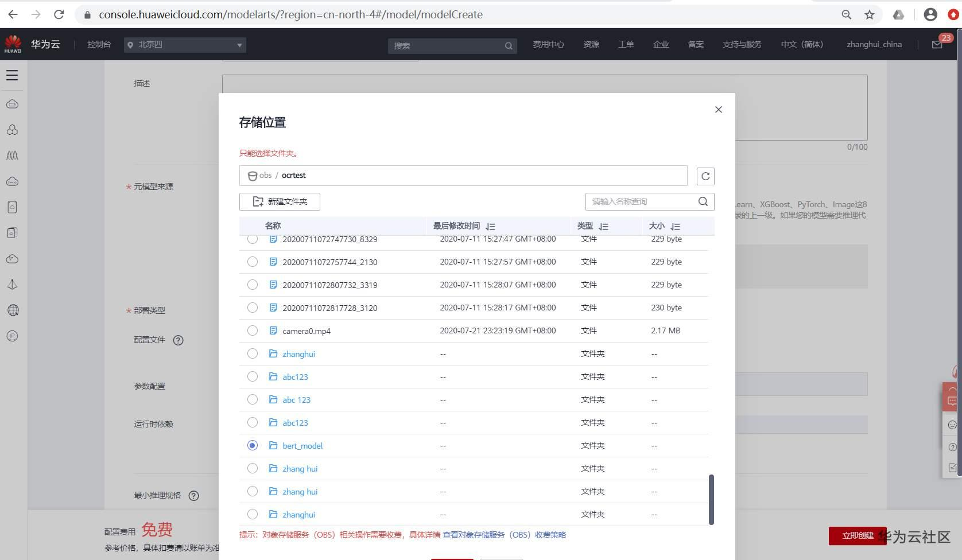Open the 资源 menu

click(591, 44)
